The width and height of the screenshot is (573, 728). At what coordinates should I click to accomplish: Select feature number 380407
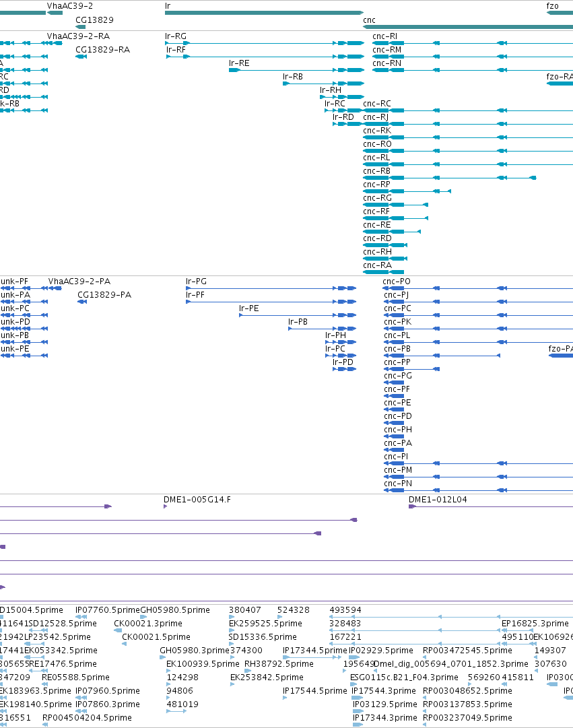click(x=245, y=610)
